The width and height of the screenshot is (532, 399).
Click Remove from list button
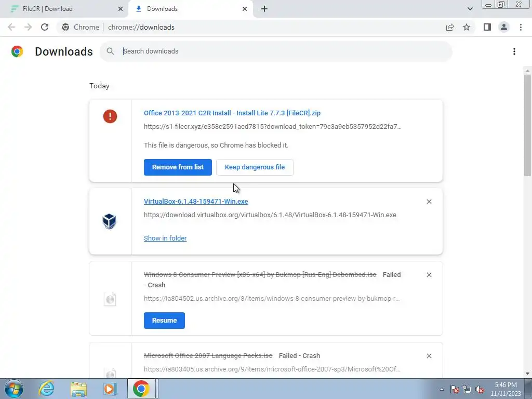pyautogui.click(x=178, y=167)
